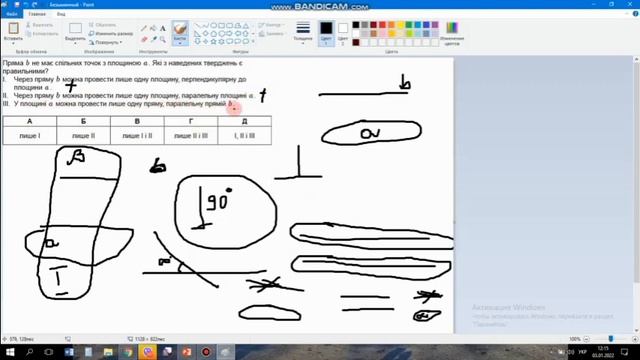The height and width of the screenshot is (360, 640).
Task: Pick the Diamond shape in gallery
Action: coord(205,33)
